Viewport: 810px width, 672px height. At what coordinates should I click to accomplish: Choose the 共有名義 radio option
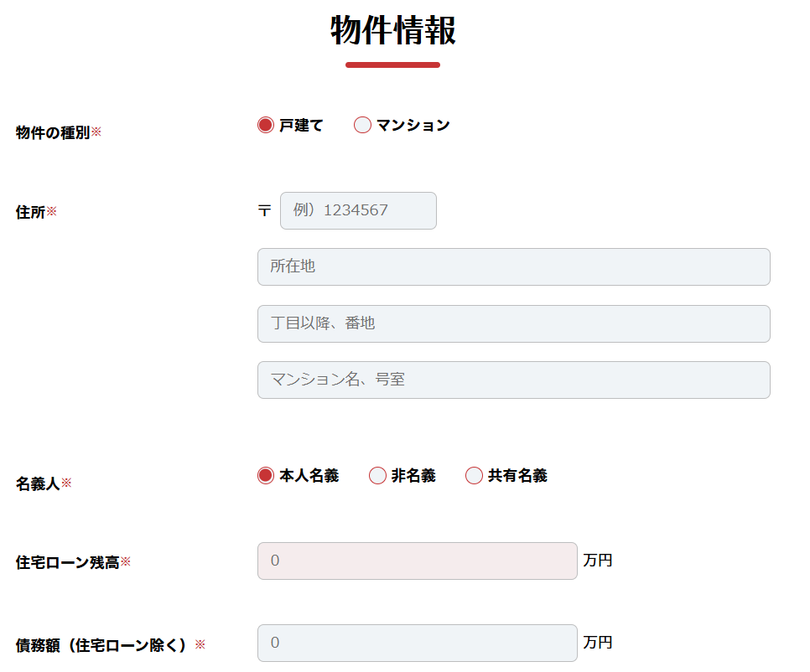pyautogui.click(x=475, y=475)
